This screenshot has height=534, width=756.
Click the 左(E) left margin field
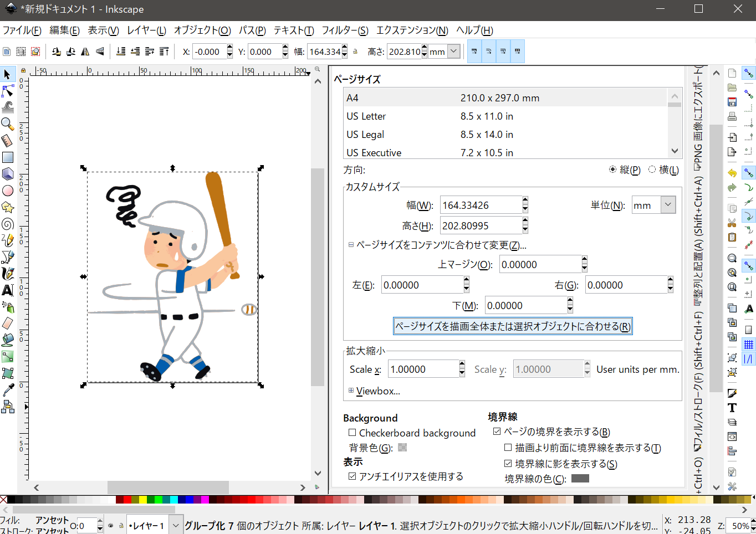[422, 285]
